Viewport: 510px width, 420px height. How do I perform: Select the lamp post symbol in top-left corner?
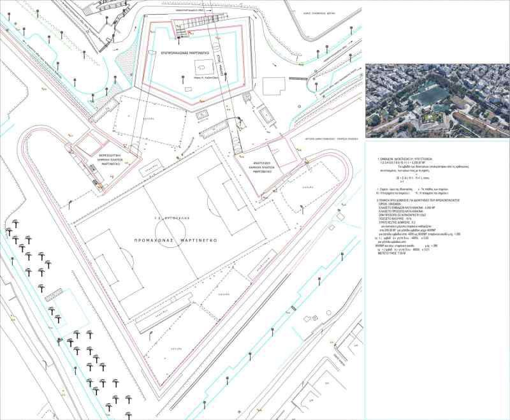pos(24,31)
